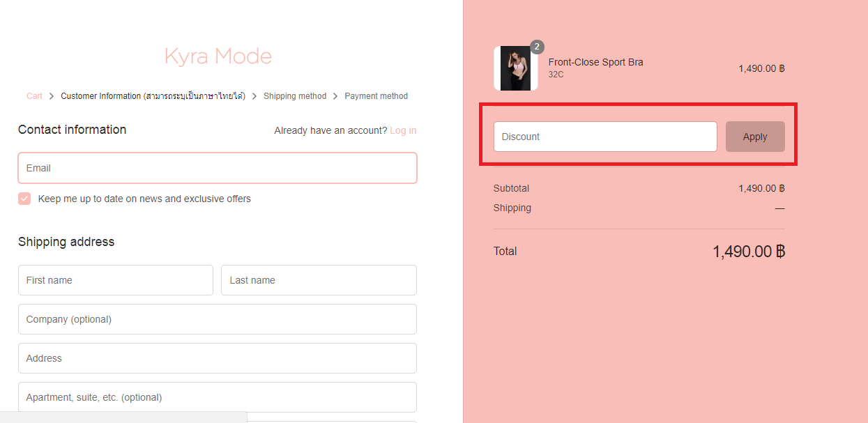Click chevron after Cart breadcrumb

[52, 96]
